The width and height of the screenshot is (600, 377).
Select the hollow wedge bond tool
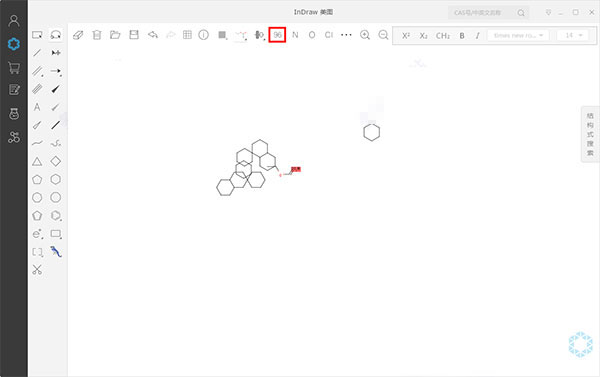coord(37,125)
